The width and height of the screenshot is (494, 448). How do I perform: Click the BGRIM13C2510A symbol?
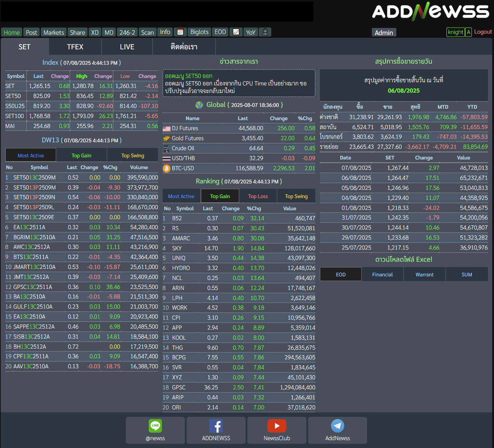(x=34, y=237)
